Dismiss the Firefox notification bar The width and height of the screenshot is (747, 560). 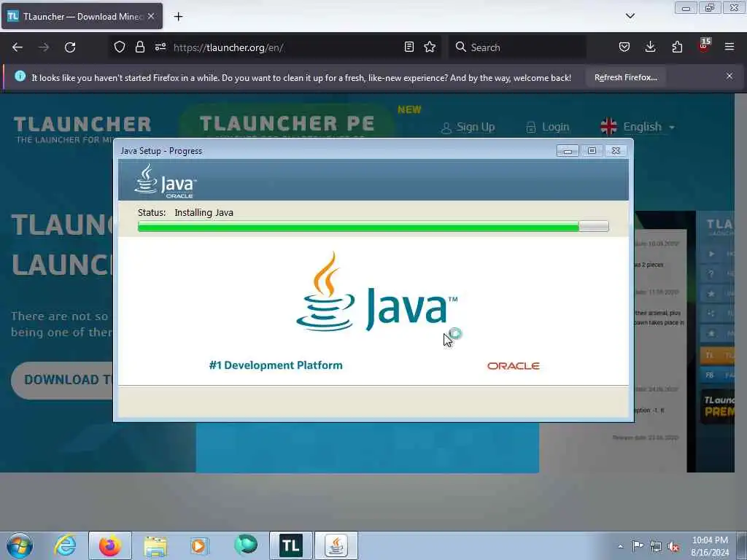[729, 76]
